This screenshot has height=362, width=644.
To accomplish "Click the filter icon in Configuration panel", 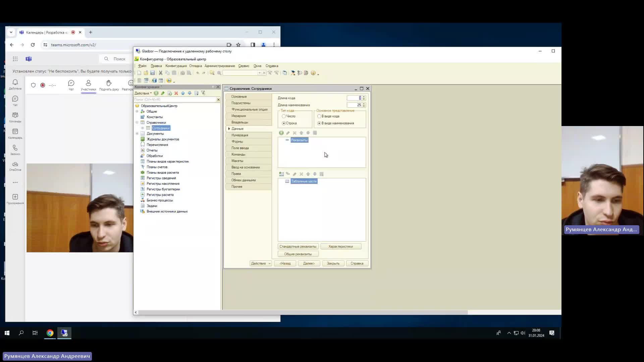I will [203, 93].
